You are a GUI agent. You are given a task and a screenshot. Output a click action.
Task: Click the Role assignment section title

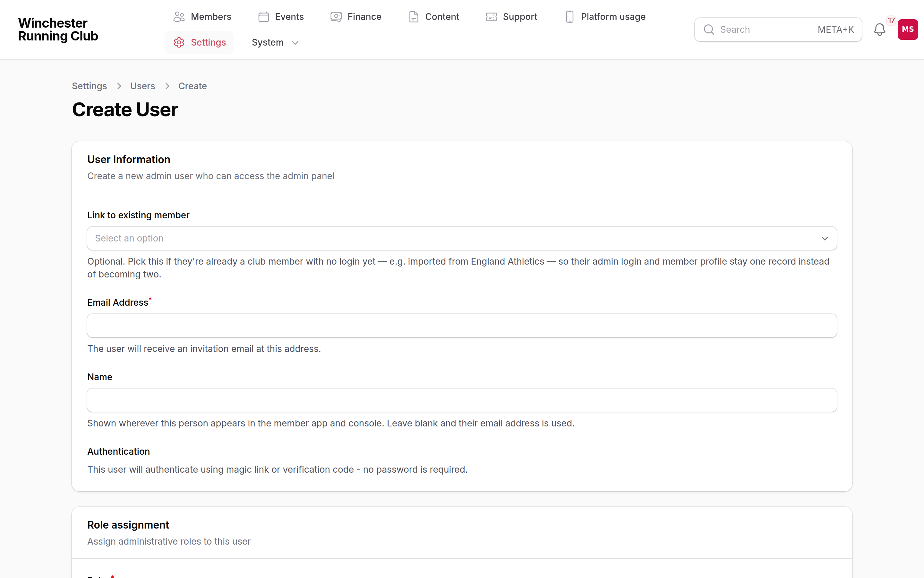[128, 525]
